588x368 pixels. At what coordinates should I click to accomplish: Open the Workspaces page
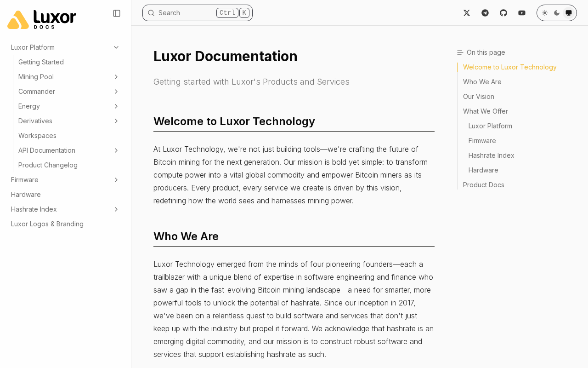click(37, 136)
